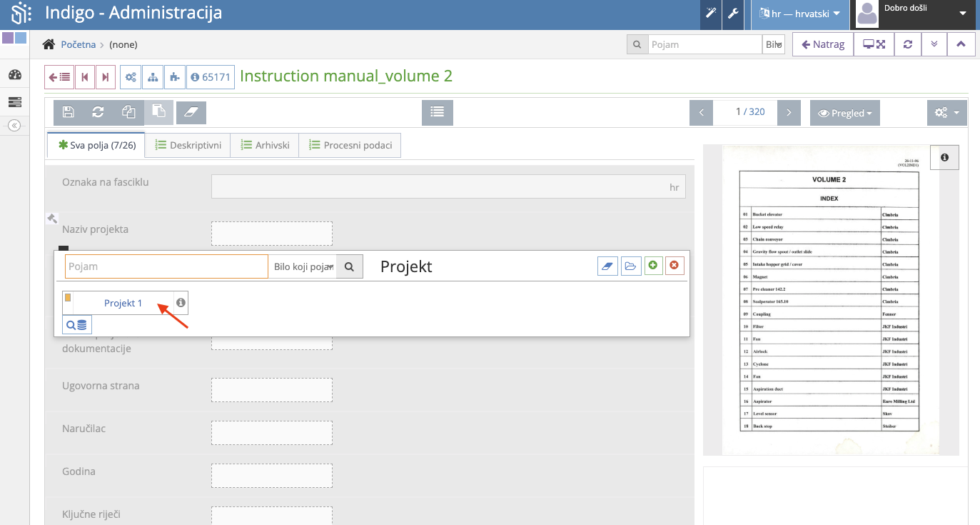Open the Početna breadcrumb link
This screenshot has width=980, height=525.
[x=79, y=44]
